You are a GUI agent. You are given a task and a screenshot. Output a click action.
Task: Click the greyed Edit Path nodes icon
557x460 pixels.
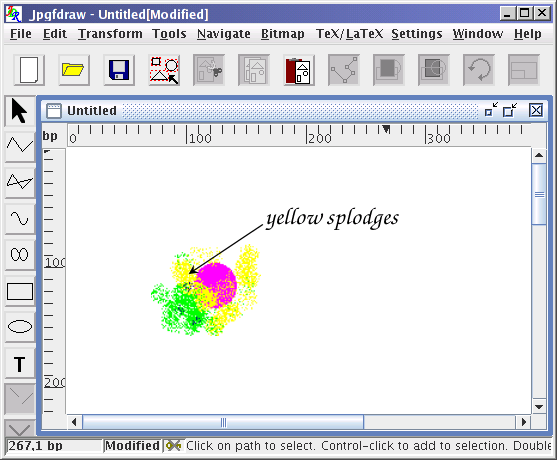(344, 70)
